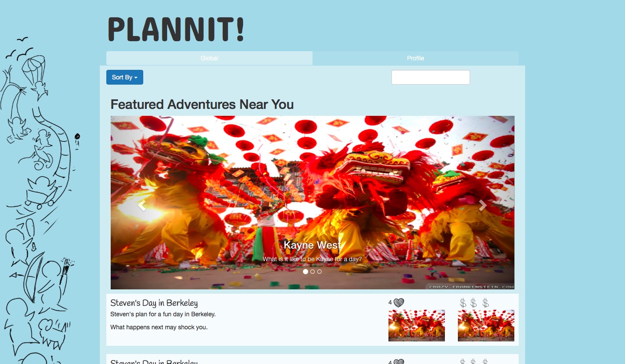This screenshot has height=364, width=625.
Task: Click first dollar sign cost icon
Action: [463, 303]
